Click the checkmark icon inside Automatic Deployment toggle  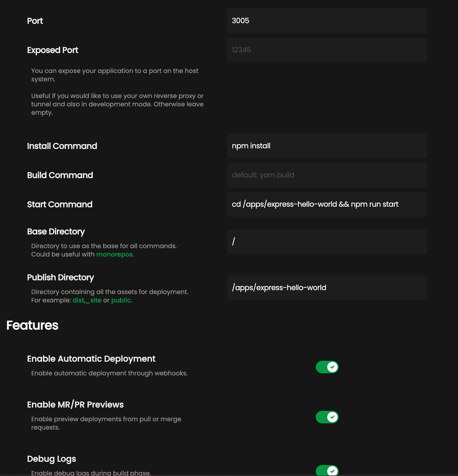[x=332, y=367]
